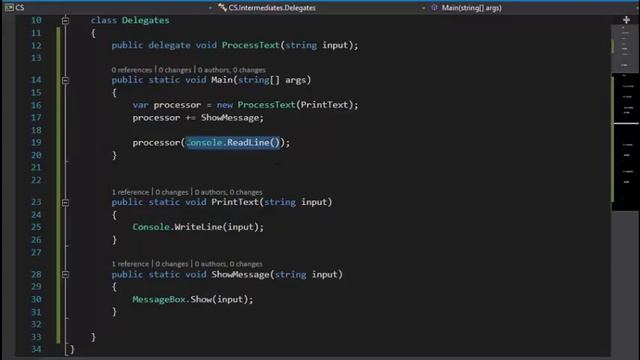Click 'MessageBox' on line 30
The image size is (640, 360).
159,299
